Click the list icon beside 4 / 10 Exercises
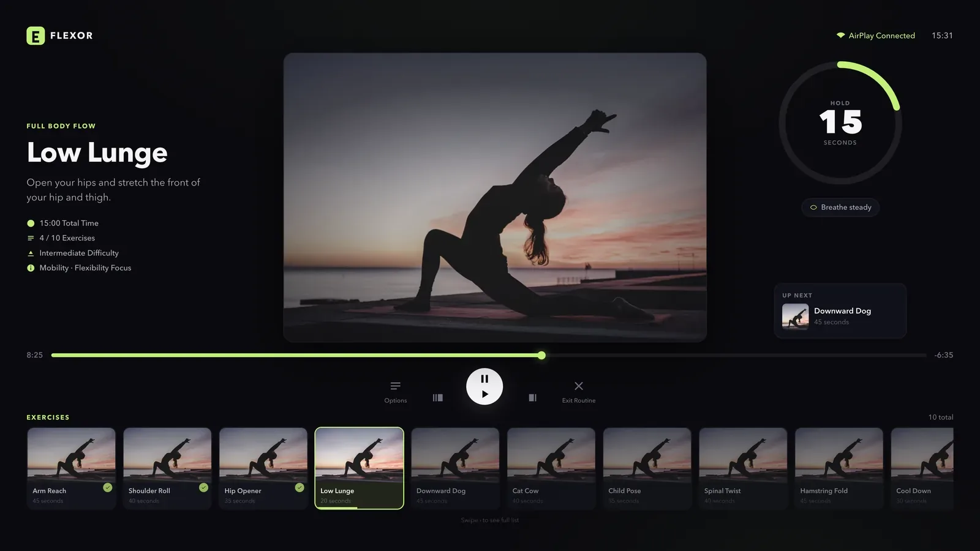 (31, 238)
